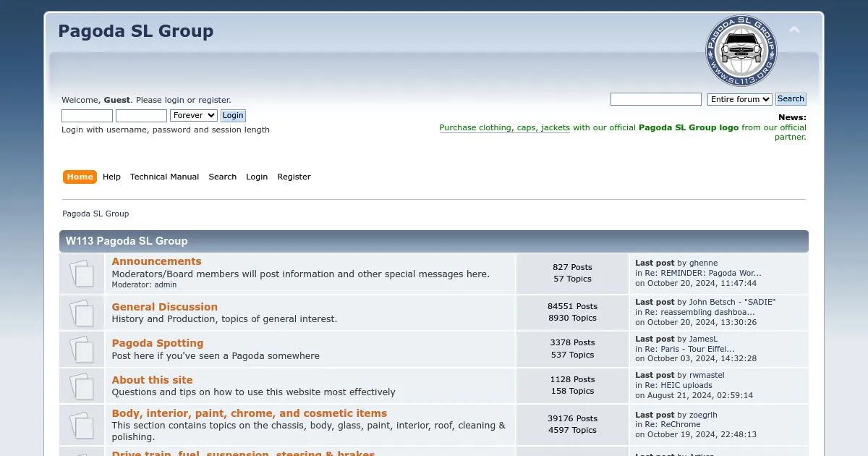The height and width of the screenshot is (456, 868).
Task: Click the Pagoda SL Group forum title
Action: [135, 31]
